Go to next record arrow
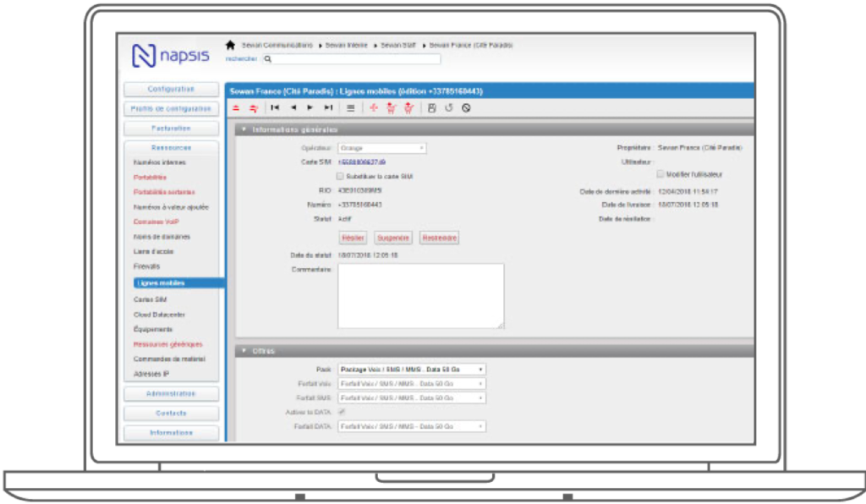The height and width of the screenshot is (504, 866). click(x=310, y=108)
